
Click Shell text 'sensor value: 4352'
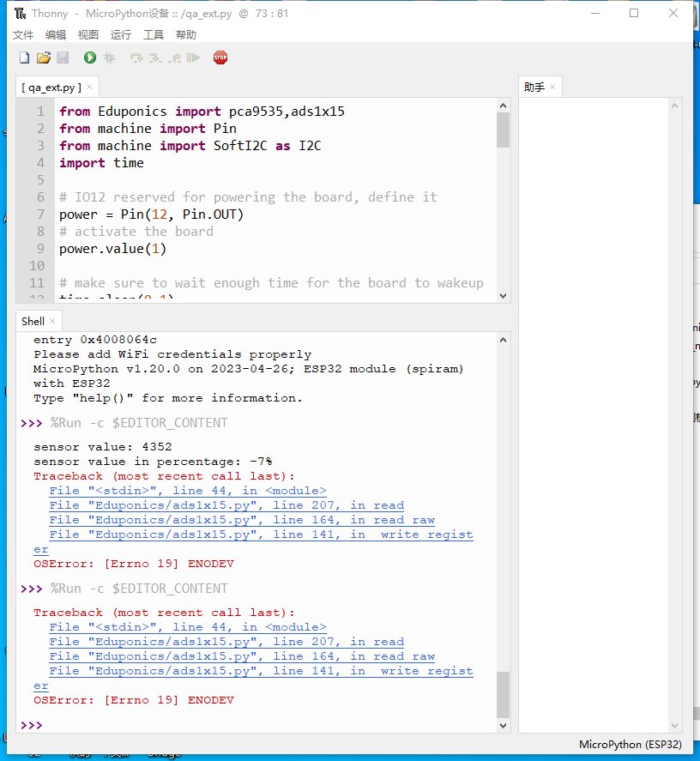(x=102, y=446)
